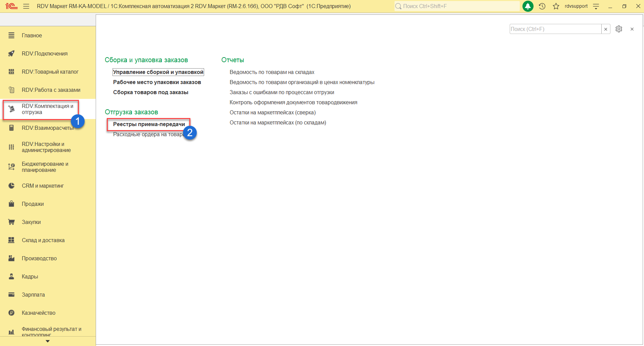Click the Казначейство coin icon
Viewport: 644px width, 346px height.
click(x=11, y=313)
